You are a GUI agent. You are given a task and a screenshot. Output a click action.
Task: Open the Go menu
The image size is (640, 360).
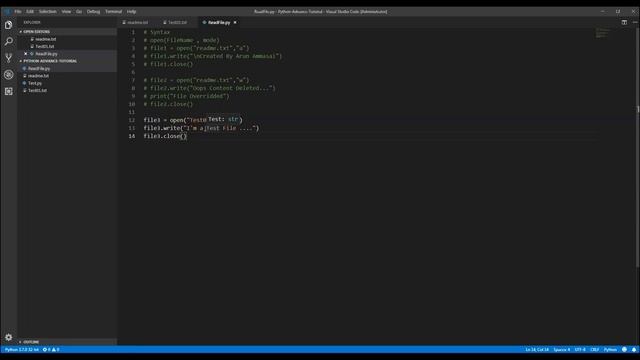point(79,11)
